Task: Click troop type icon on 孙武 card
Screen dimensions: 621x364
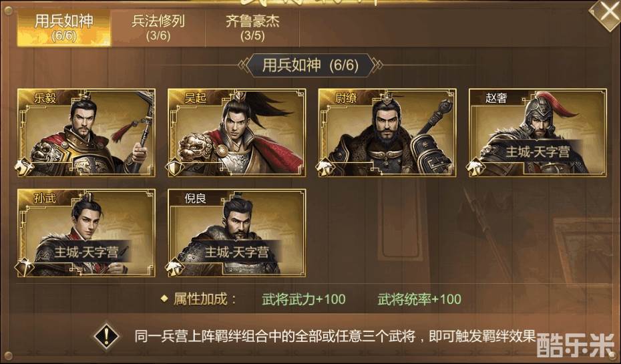Action: tap(24, 268)
